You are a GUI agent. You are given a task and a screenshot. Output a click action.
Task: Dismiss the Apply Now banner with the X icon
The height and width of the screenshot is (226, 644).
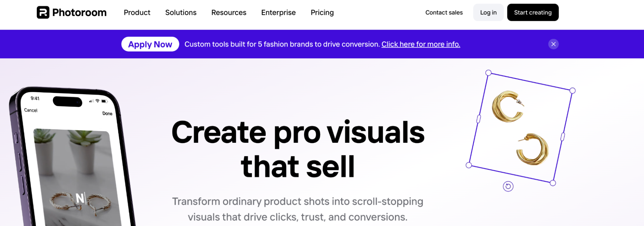(553, 44)
